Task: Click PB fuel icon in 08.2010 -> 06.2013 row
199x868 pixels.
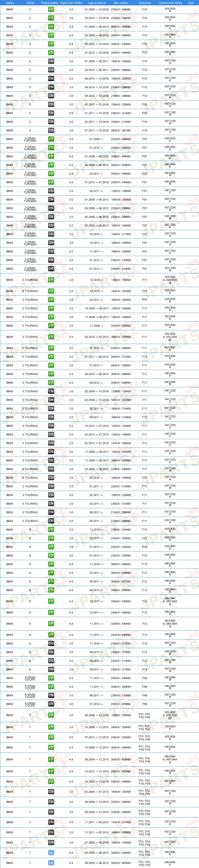Action: [51, 35]
